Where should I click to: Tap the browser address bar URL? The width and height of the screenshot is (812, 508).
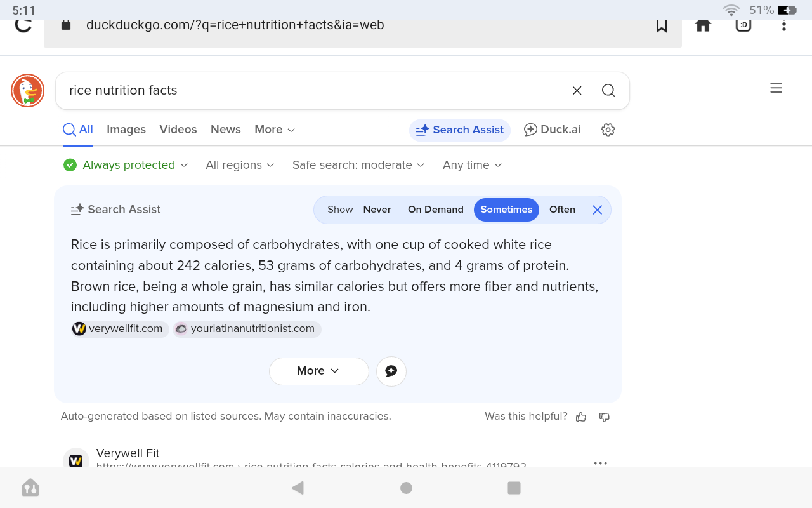coord(235,25)
